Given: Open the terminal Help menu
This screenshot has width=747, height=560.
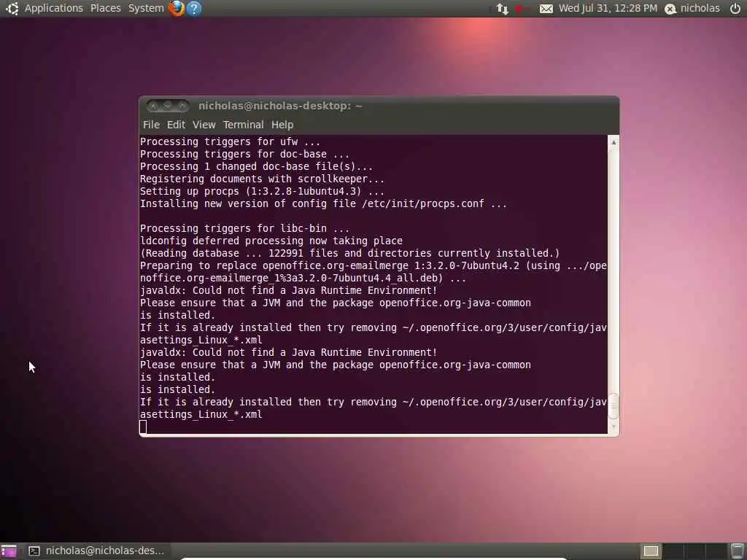Looking at the screenshot, I should pyautogui.click(x=282, y=125).
